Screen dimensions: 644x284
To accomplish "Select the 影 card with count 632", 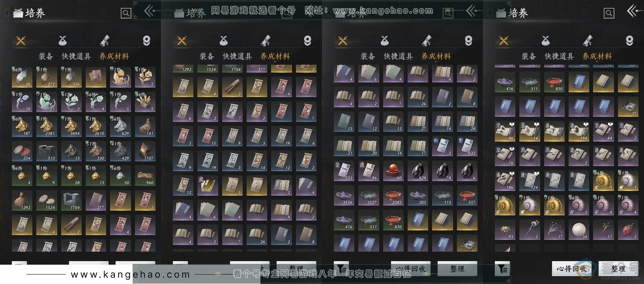I will pos(467,146).
